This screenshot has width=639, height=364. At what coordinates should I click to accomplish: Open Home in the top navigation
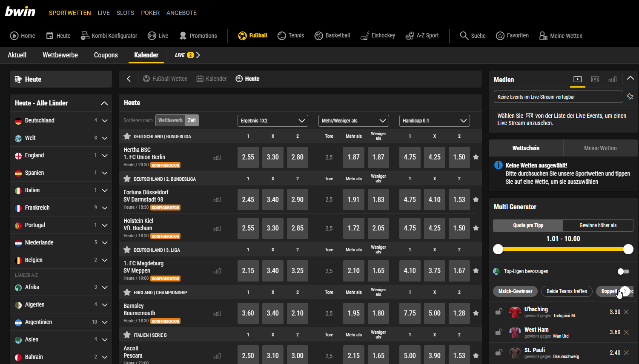tap(23, 36)
